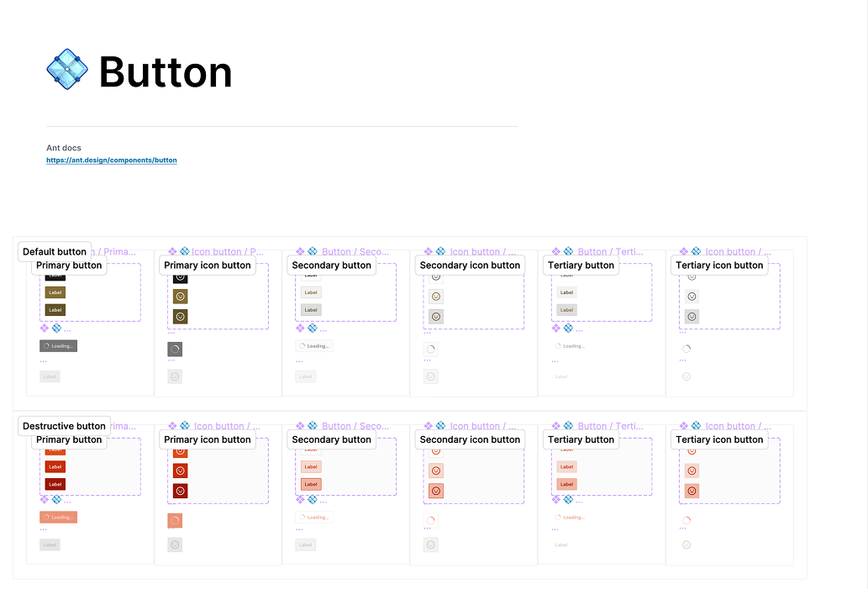Click the bordered pink smiley in Destructive Secondary icon button

pos(436,491)
